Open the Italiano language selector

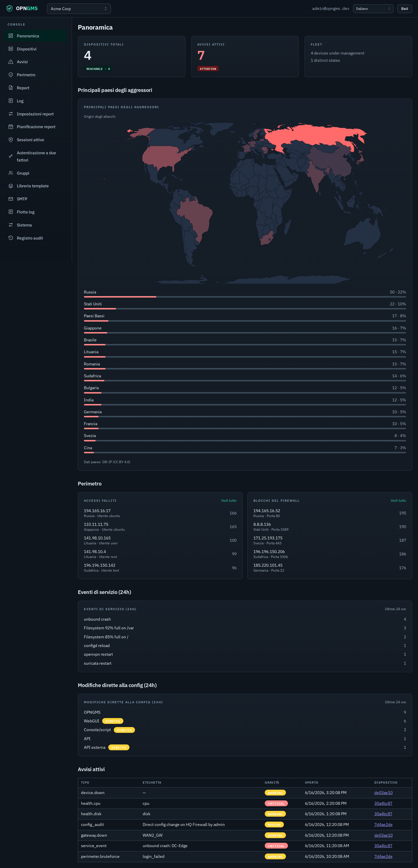(x=373, y=9)
